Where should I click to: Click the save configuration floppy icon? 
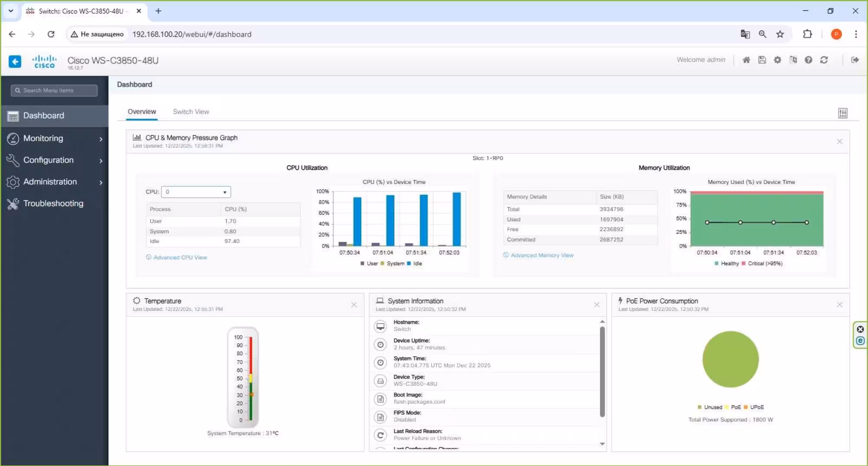click(762, 60)
